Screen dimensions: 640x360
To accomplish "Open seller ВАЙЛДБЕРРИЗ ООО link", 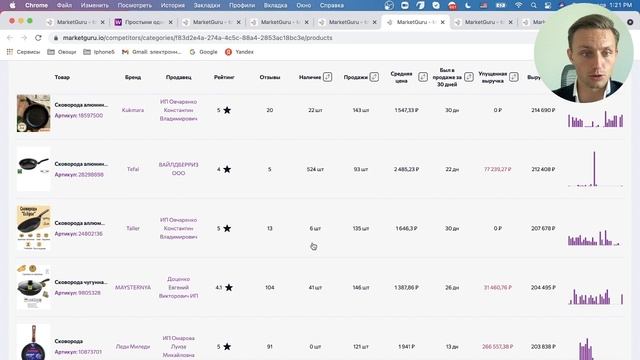I will click(x=178, y=169).
